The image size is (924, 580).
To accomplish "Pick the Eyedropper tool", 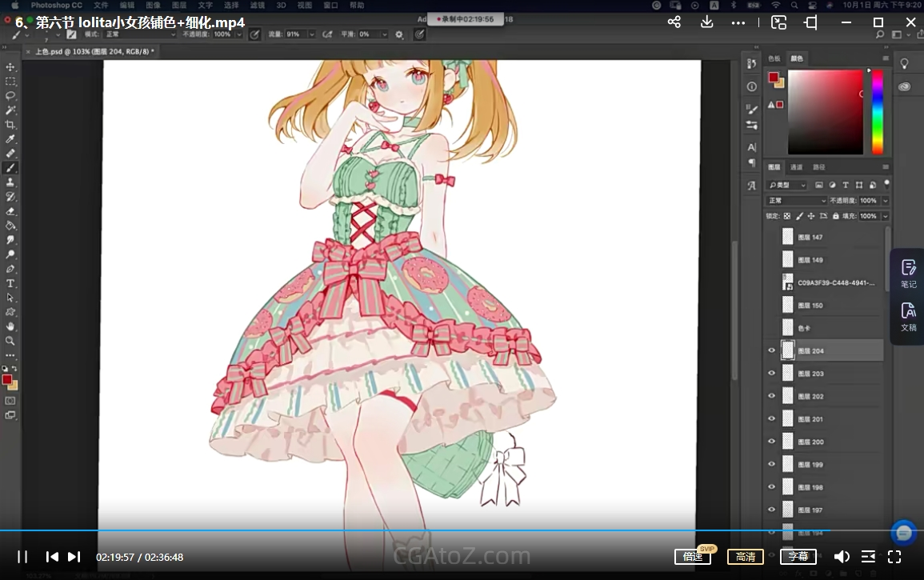I will pyautogui.click(x=10, y=139).
